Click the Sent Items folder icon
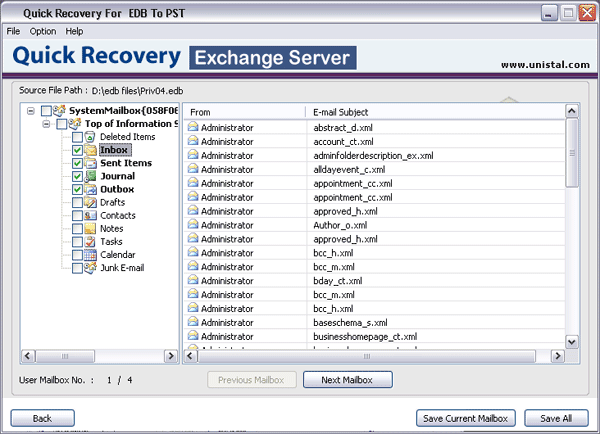600x434 pixels. [90, 163]
